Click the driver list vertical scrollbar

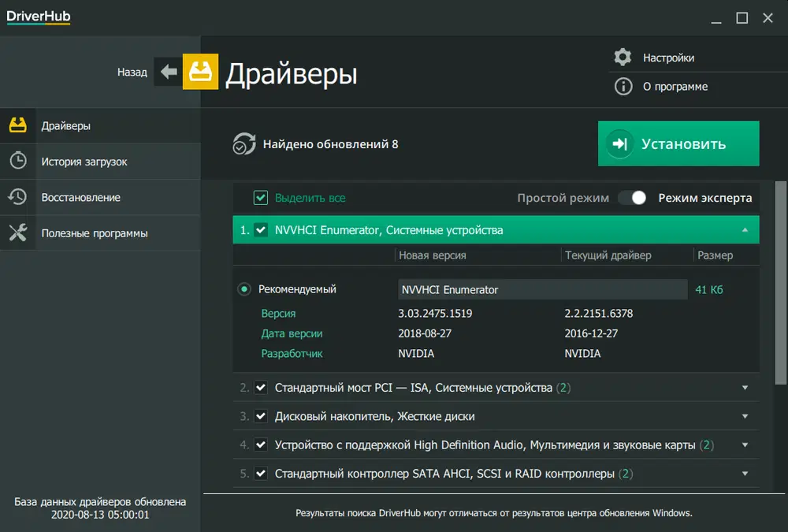click(781, 276)
